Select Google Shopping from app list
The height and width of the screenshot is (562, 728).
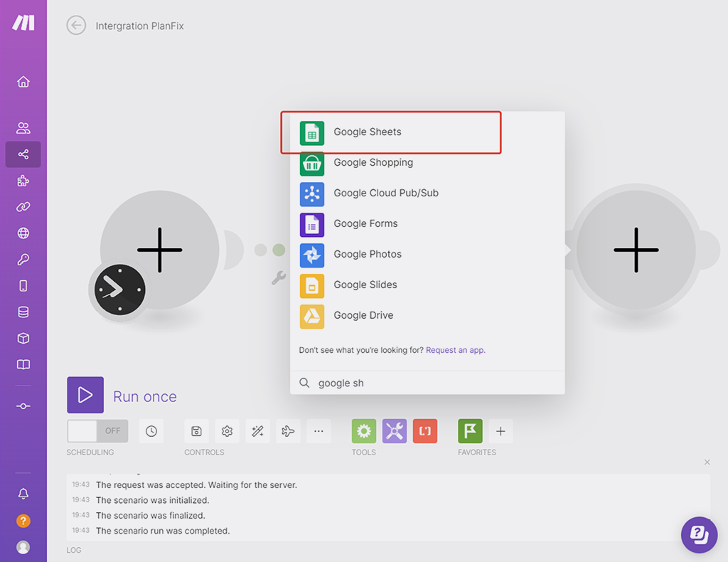pos(427,163)
